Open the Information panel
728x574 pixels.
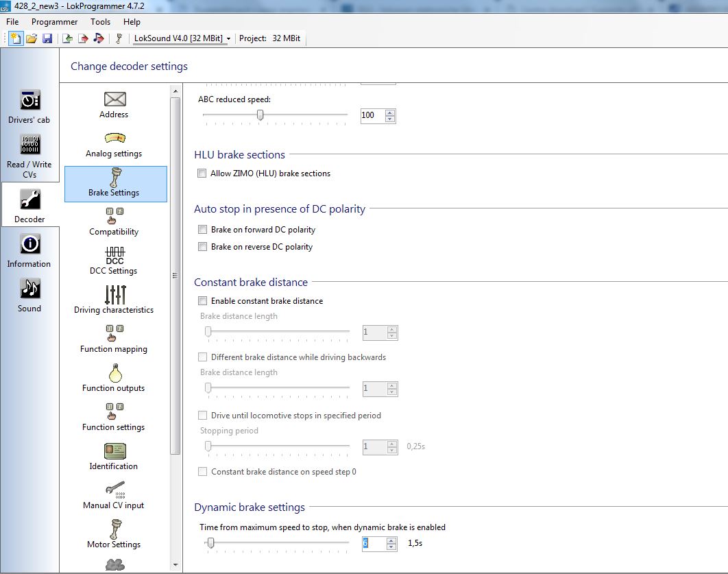[x=29, y=250]
